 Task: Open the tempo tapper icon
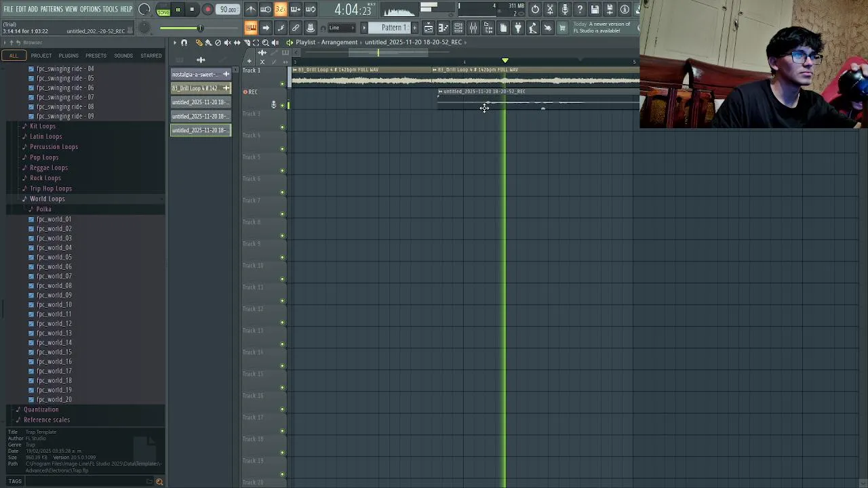[x=532, y=28]
